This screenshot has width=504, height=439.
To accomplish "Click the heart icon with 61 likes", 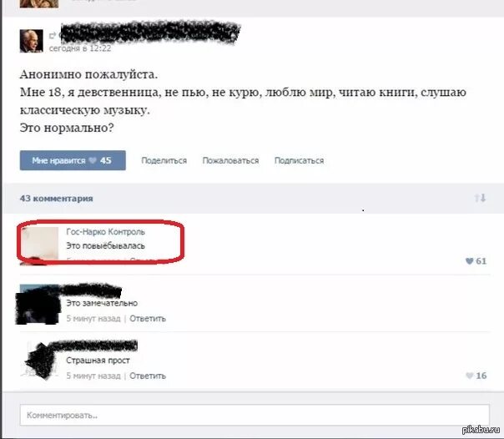I will pos(469,261).
